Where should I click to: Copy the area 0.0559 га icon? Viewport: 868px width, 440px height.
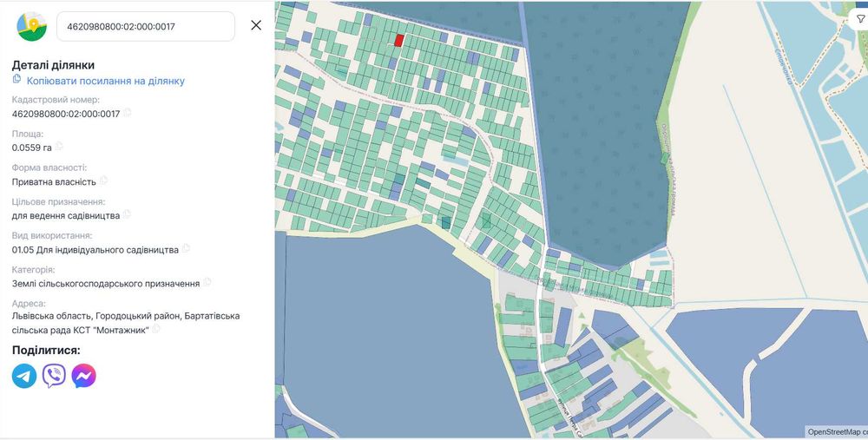[x=59, y=147]
